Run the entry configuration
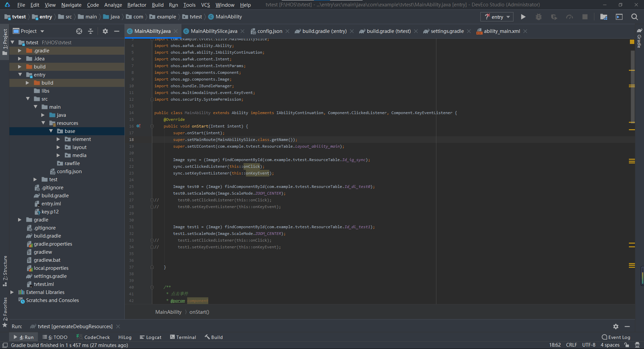This screenshot has width=644, height=349. (523, 17)
